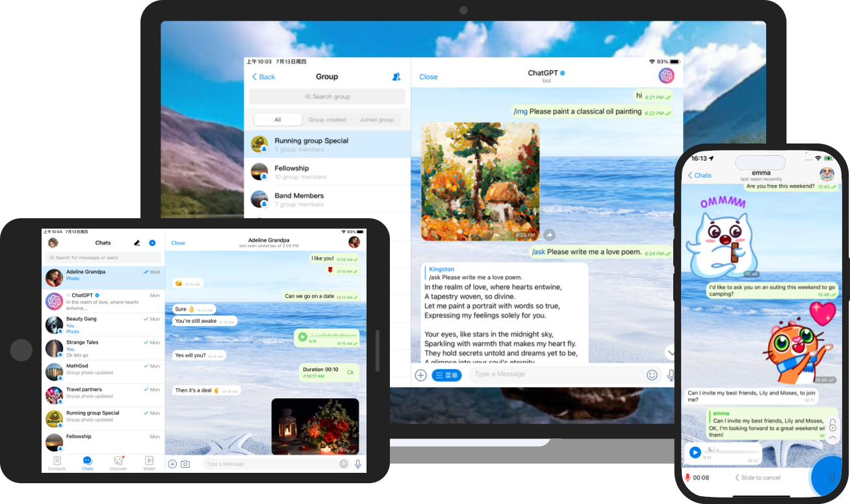Switch to the Contacts tab
Image resolution: width=850 pixels, height=504 pixels.
click(57, 462)
